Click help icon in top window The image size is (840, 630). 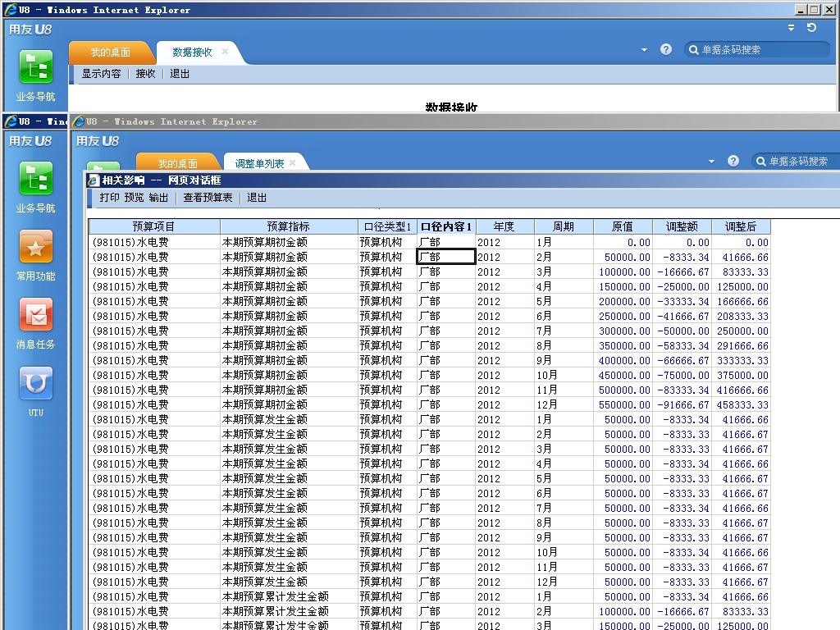coord(666,49)
